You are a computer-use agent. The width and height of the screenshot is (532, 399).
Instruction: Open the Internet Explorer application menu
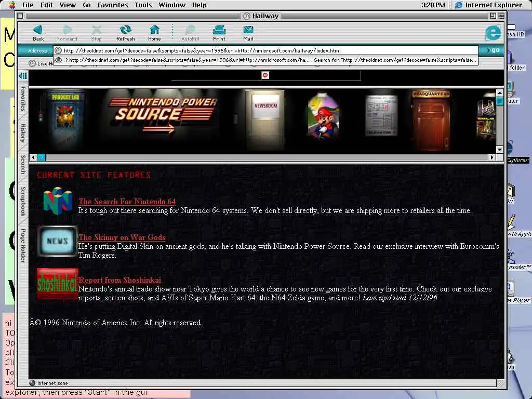(x=488, y=5)
